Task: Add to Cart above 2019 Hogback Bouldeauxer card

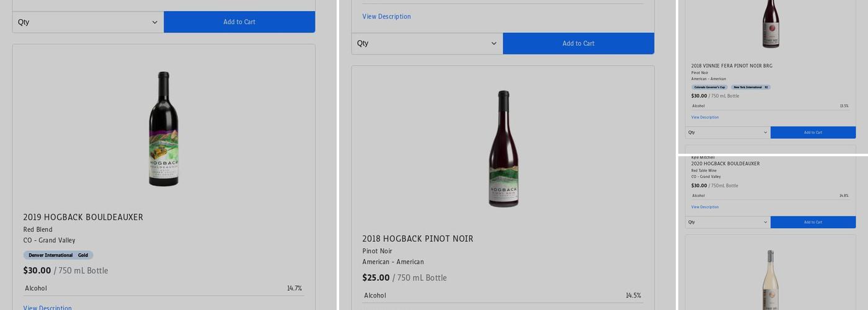Action: (x=239, y=22)
